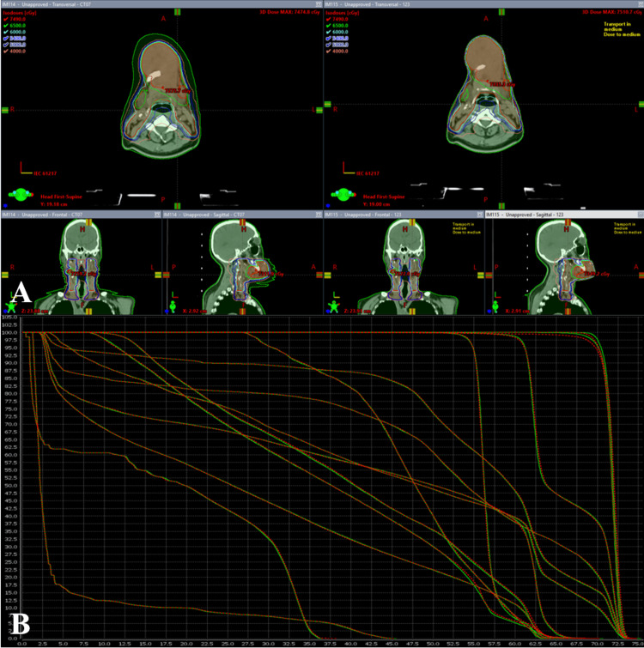
Task: Grab the right plane handle in IM114 transversal view
Action: [319, 110]
